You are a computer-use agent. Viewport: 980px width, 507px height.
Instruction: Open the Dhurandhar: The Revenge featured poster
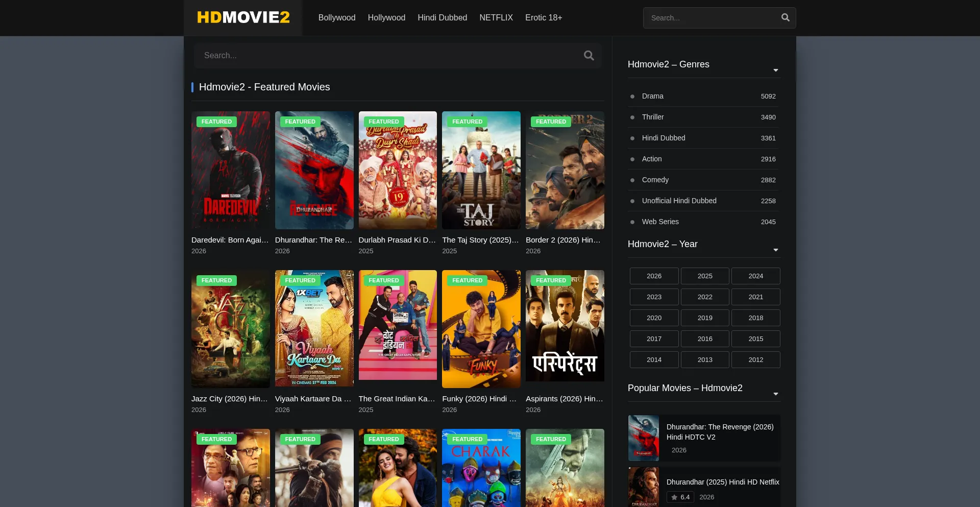pyautogui.click(x=314, y=170)
